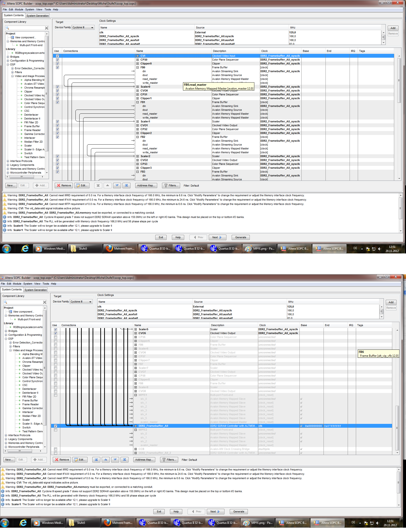Switch to System Generation tab in upper window
Image resolution: width=406 pixels, height=532 pixels.
click(37, 16)
